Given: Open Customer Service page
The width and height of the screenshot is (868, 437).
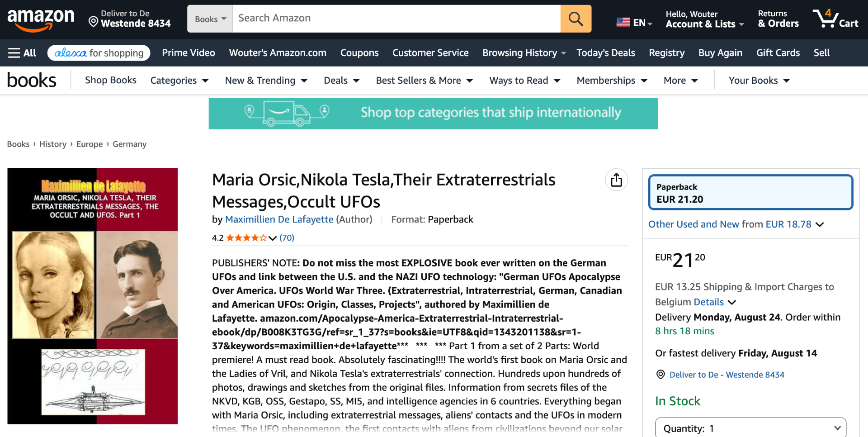Looking at the screenshot, I should pyautogui.click(x=430, y=53).
